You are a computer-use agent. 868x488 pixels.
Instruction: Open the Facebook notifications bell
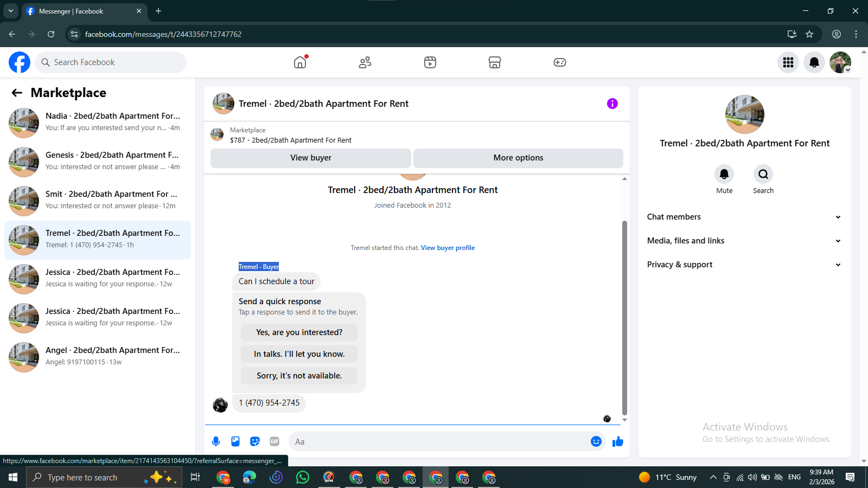click(814, 62)
